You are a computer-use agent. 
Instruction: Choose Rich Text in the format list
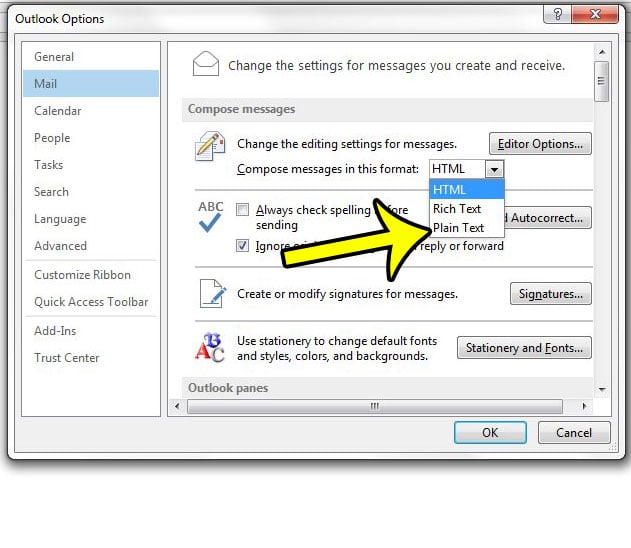(x=467, y=209)
